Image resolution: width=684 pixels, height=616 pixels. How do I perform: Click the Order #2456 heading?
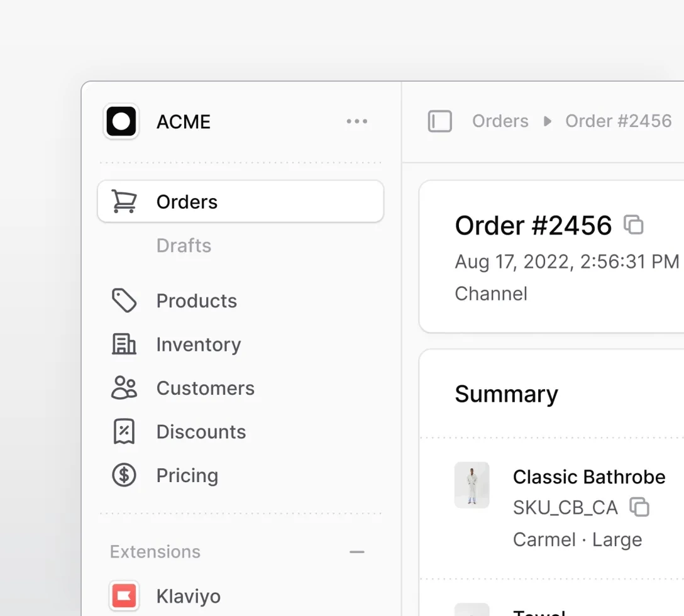[x=533, y=225]
